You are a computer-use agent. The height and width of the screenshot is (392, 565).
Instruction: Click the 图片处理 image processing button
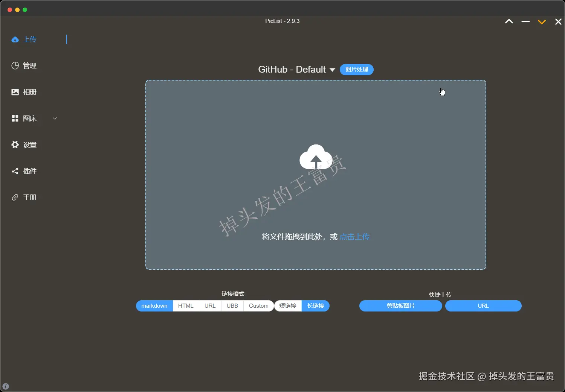357,70
